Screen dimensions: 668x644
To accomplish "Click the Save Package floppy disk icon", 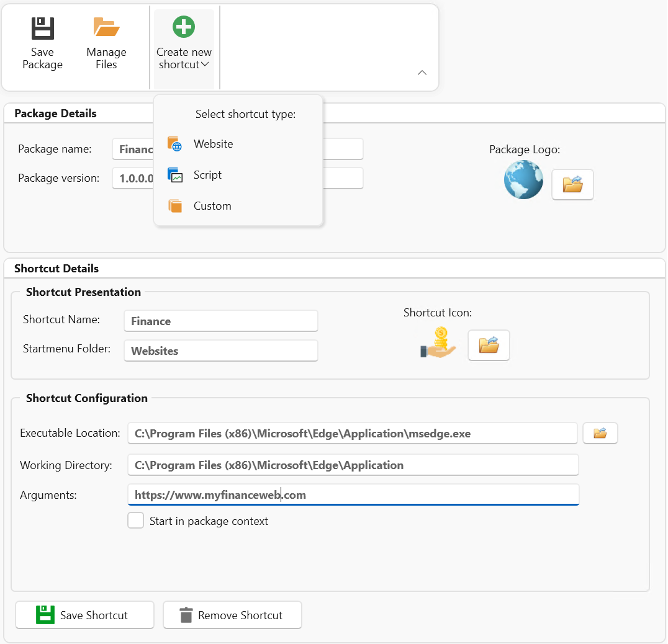I will (x=42, y=29).
